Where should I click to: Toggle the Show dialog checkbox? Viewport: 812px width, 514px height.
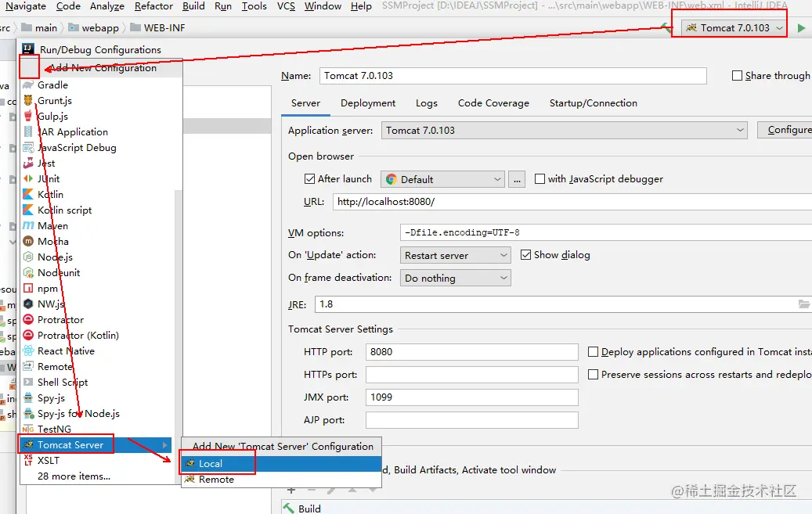[x=525, y=255]
